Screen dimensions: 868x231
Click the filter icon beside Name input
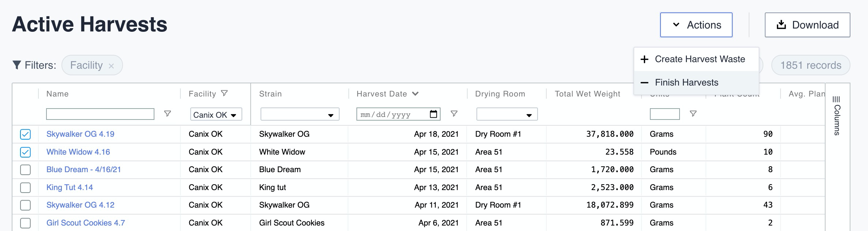coord(168,114)
